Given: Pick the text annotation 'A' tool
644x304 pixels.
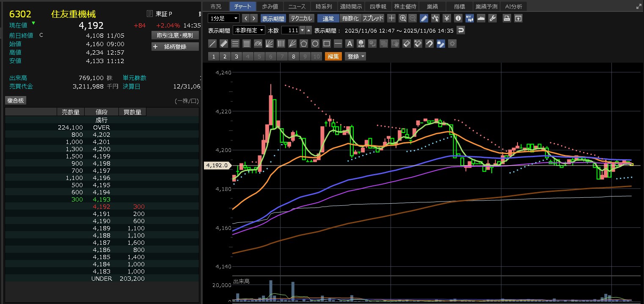Looking at the screenshot, I should [350, 44].
